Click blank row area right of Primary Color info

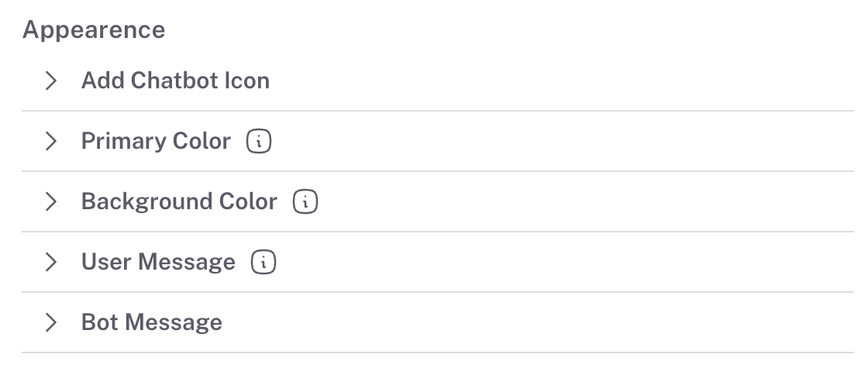558,141
